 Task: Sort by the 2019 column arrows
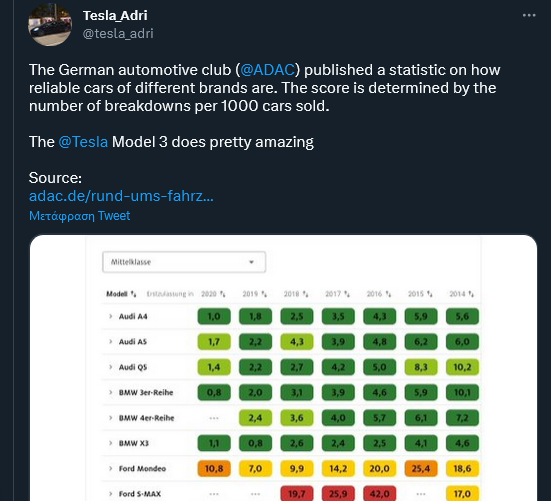pyautogui.click(x=264, y=294)
